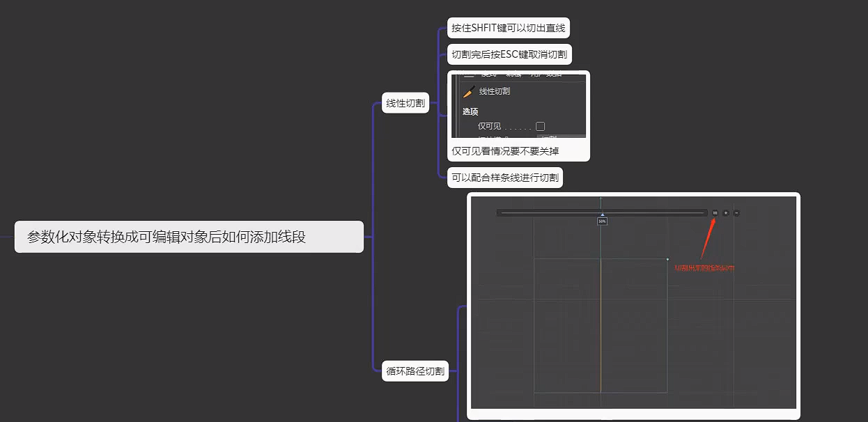Click the orange knife icon beside 线性切割
868x422 pixels.
pos(469,91)
